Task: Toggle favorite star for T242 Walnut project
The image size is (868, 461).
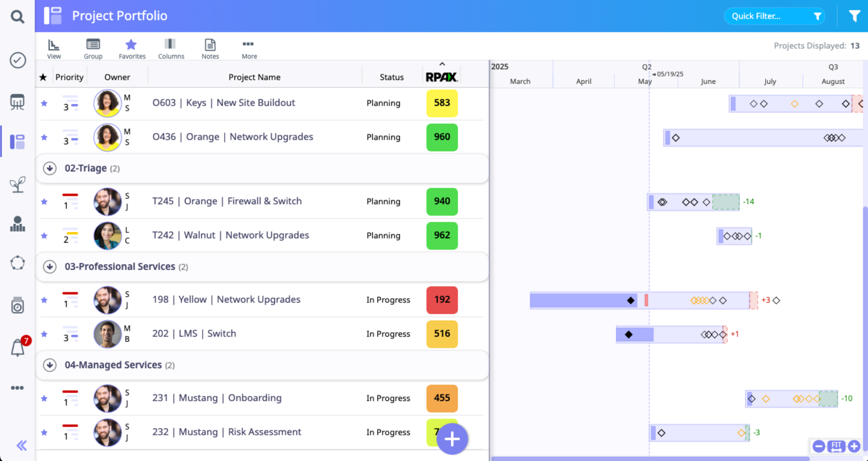Action: [44, 236]
